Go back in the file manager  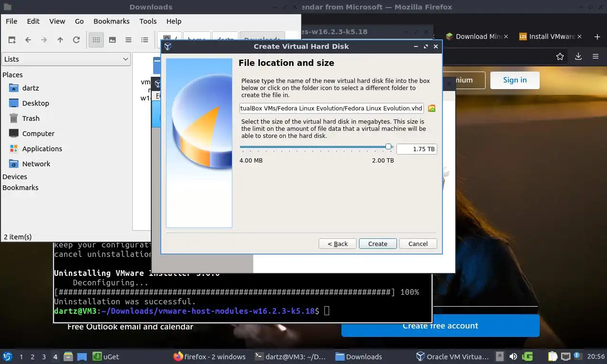point(28,40)
